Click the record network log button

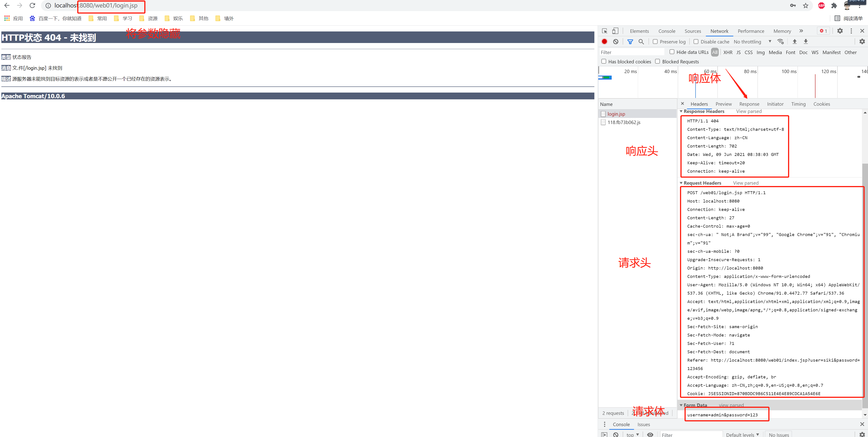604,41
